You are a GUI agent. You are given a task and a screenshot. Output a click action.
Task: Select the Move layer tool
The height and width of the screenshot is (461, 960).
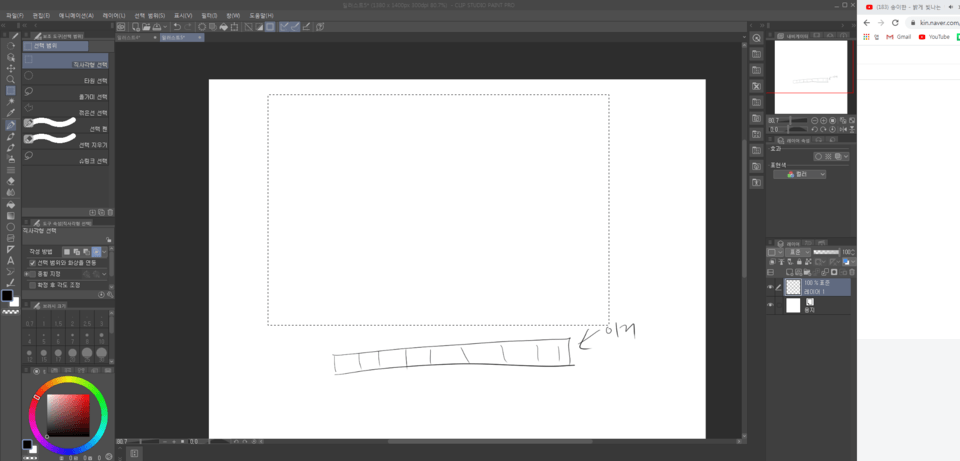point(10,68)
